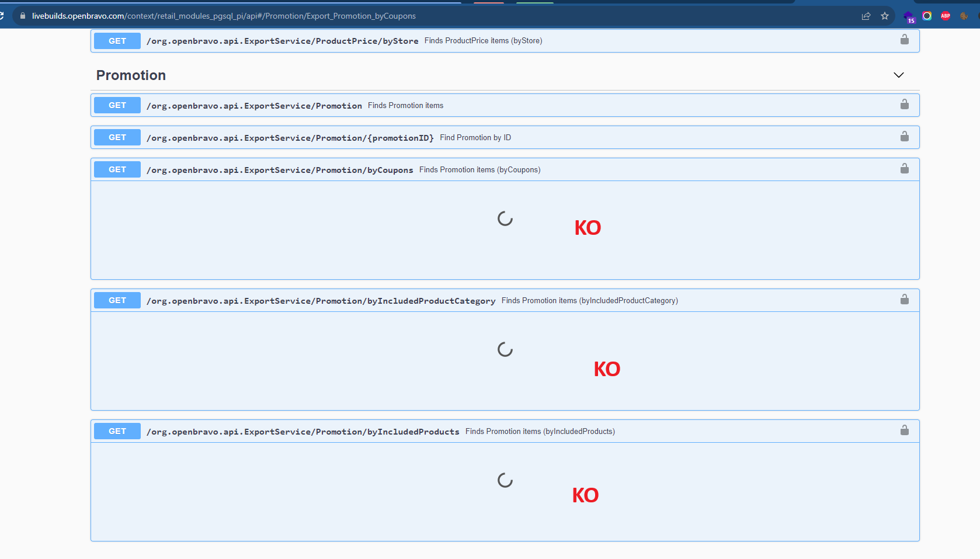
Task: Click "Finds Promotion items (byCoupons)" description
Action: click(480, 170)
